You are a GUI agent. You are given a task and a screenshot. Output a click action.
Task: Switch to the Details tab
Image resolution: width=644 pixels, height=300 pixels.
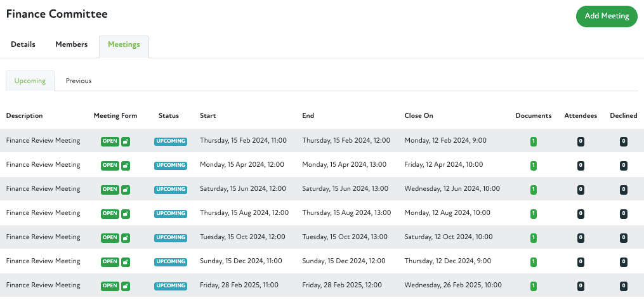pyautogui.click(x=23, y=44)
